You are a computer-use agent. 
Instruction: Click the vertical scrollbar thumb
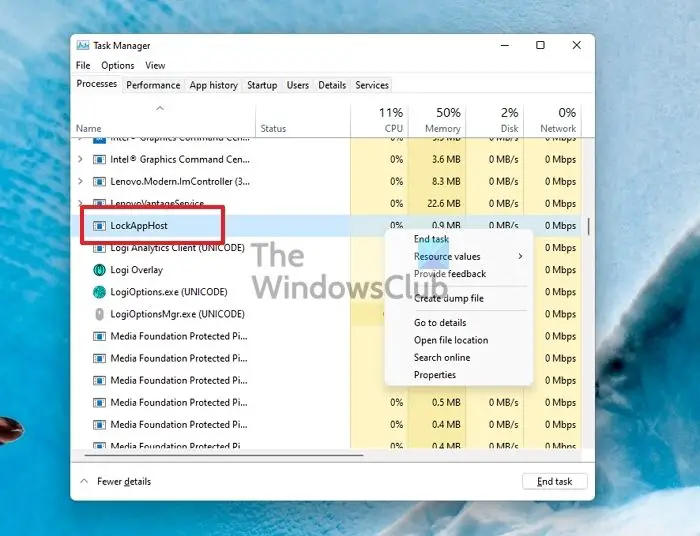pos(588,226)
